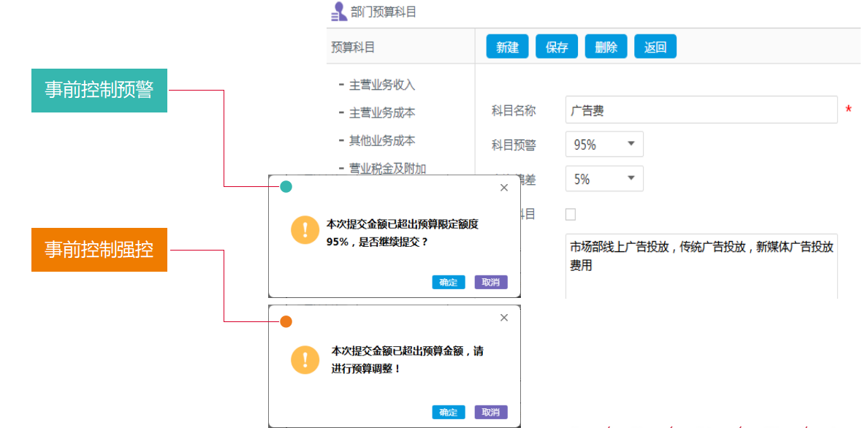Click the description textarea about 市场部线上广告投放
Screen dimensions: 868x428
point(701,267)
